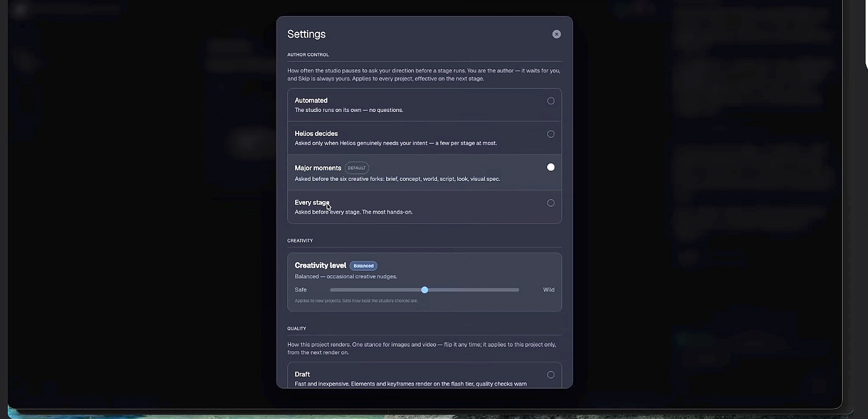Viewport: 868px width, 419px height.
Task: Click the Balanced badge beside Creativity level
Action: 363,266
